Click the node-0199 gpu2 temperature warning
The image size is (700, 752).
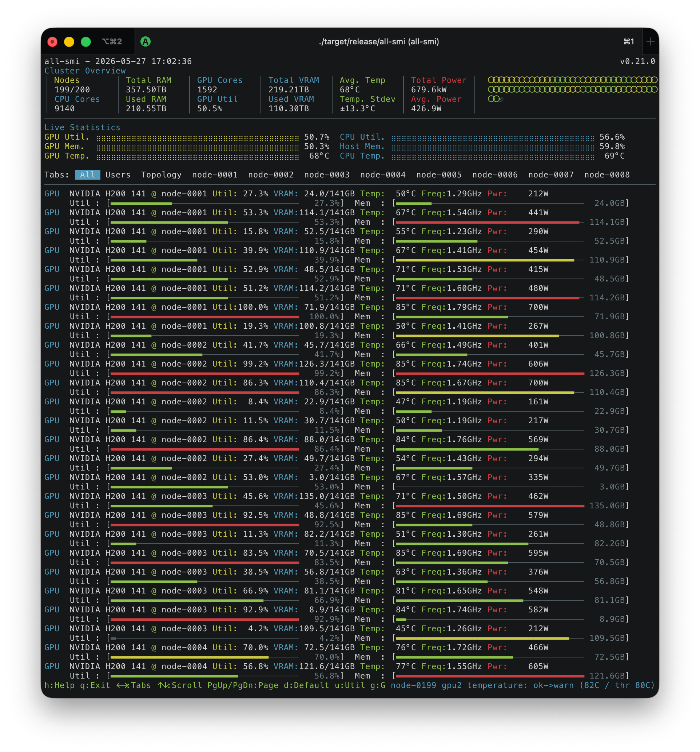tap(523, 685)
